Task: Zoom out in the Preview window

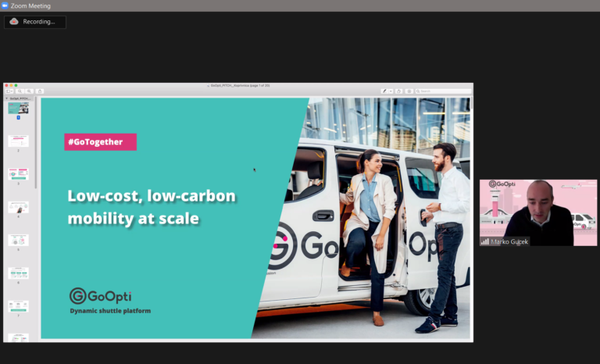Action: coord(20,91)
